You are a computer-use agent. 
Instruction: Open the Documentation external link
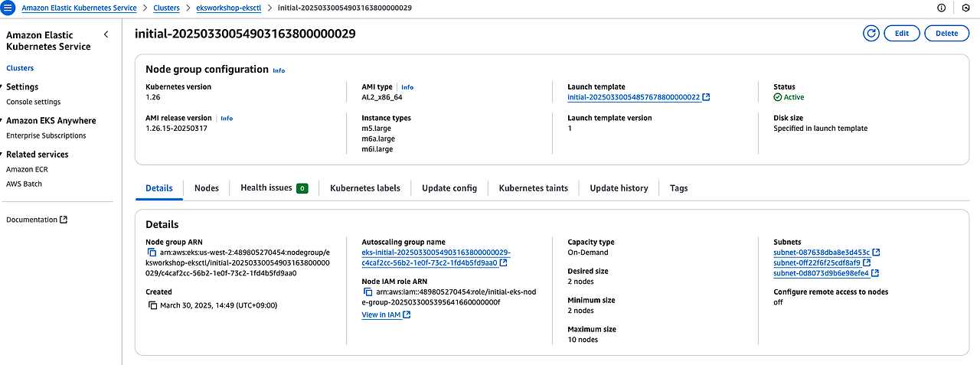click(37, 220)
